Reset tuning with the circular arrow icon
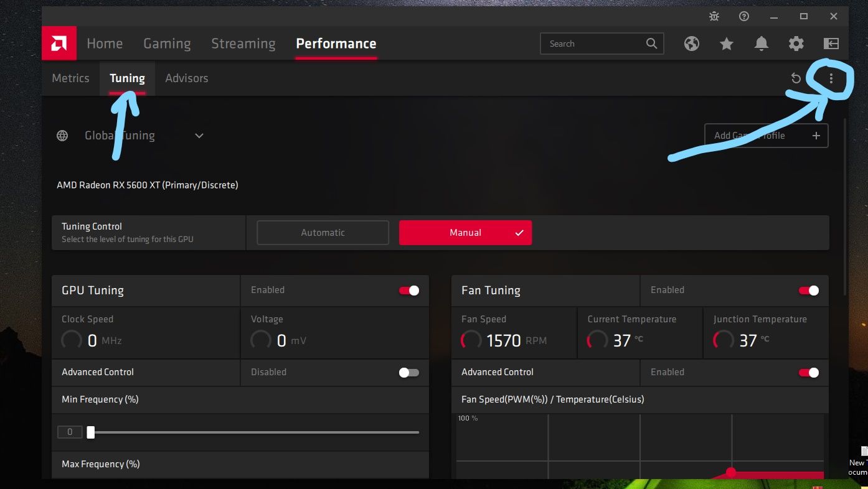Viewport: 868px width, 489px height. [x=796, y=78]
